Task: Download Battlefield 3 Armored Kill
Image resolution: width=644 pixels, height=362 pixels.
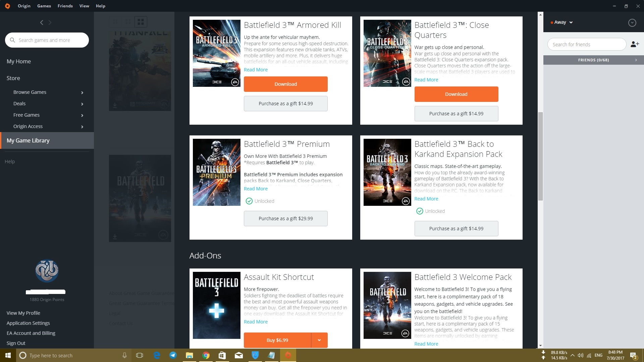Action: pos(286,84)
